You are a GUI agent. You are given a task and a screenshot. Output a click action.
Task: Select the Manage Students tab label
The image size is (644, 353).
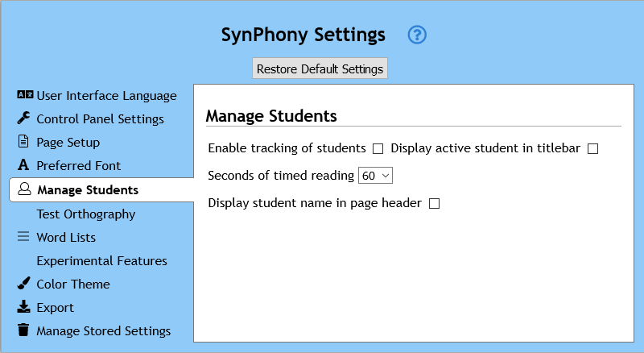click(88, 189)
